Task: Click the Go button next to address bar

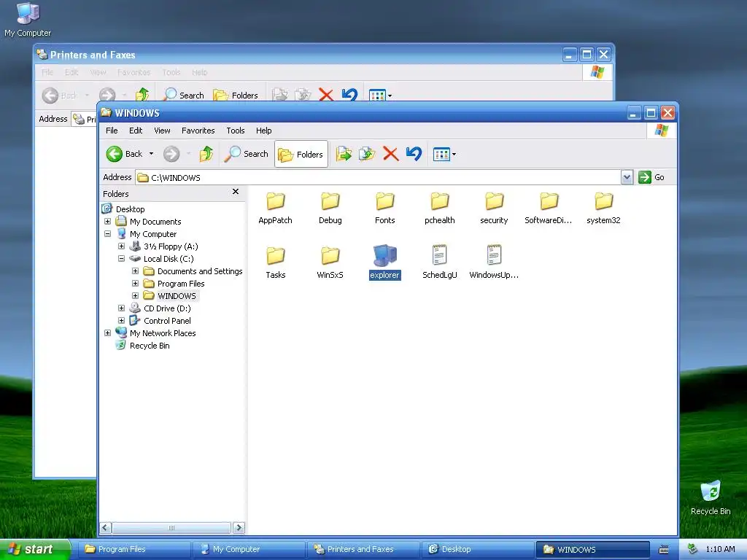Action: [x=651, y=177]
